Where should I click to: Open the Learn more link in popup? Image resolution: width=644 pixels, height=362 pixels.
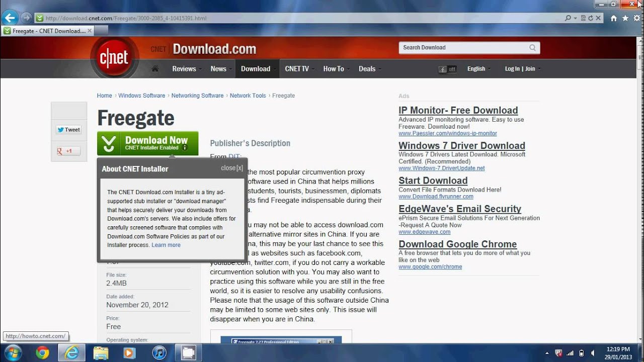166,245
